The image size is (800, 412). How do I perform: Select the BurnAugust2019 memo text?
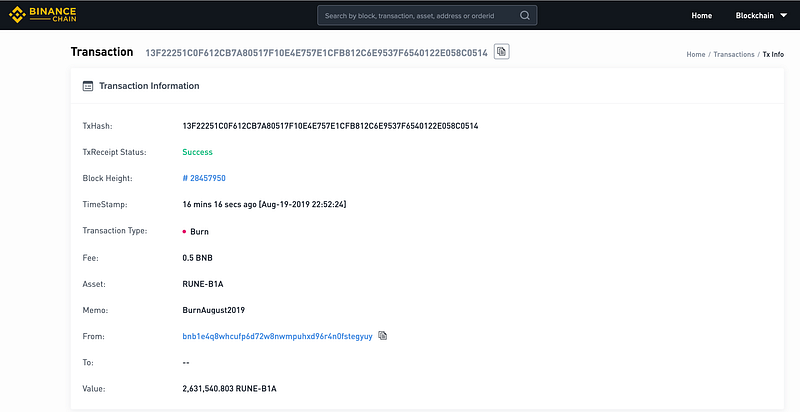coord(213,310)
